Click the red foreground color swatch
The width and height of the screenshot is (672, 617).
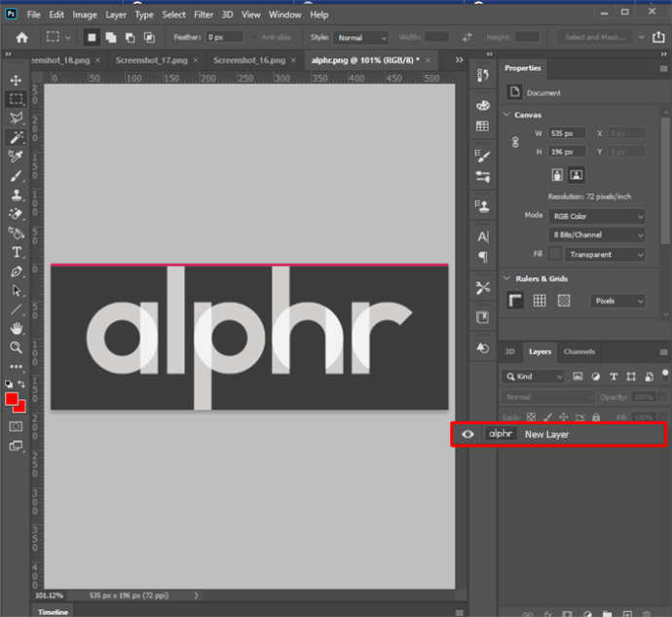pyautogui.click(x=12, y=399)
